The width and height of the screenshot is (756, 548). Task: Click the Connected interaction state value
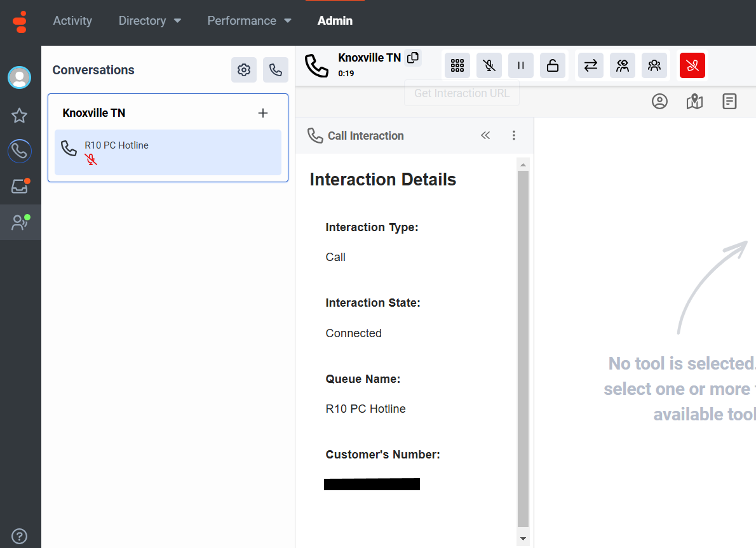point(353,333)
